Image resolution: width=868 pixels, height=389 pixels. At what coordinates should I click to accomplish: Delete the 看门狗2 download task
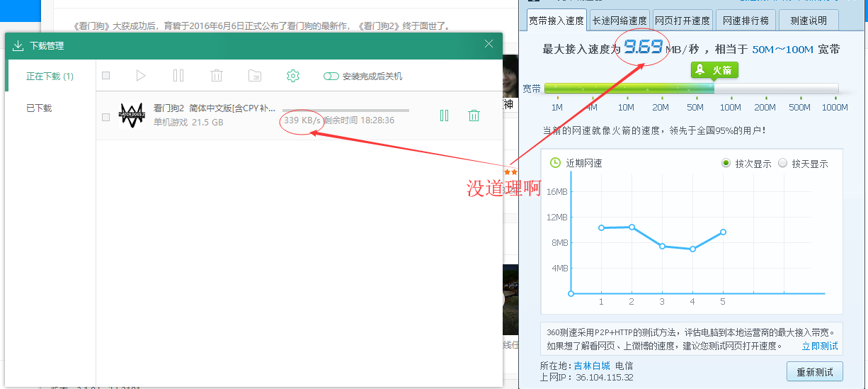[474, 115]
